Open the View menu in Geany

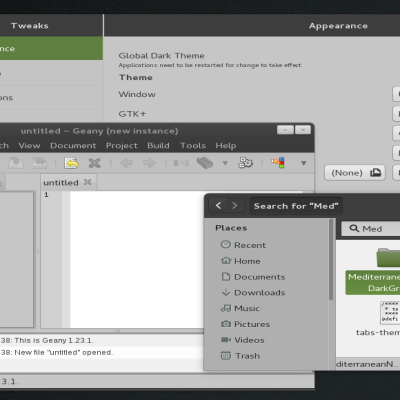(29, 146)
